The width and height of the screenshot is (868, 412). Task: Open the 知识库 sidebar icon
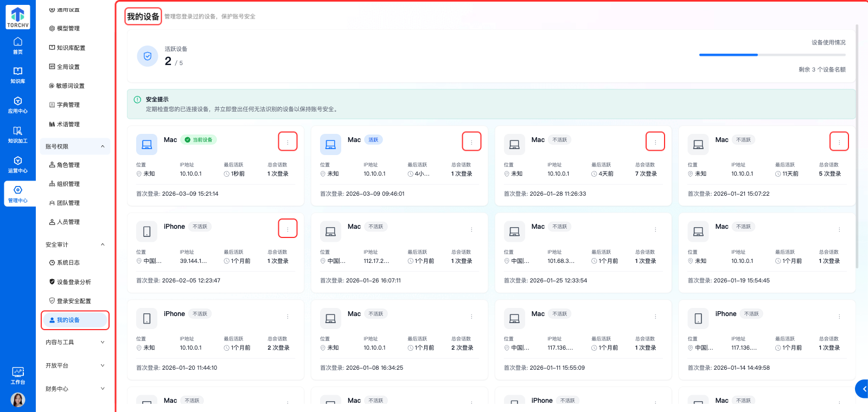(x=18, y=75)
